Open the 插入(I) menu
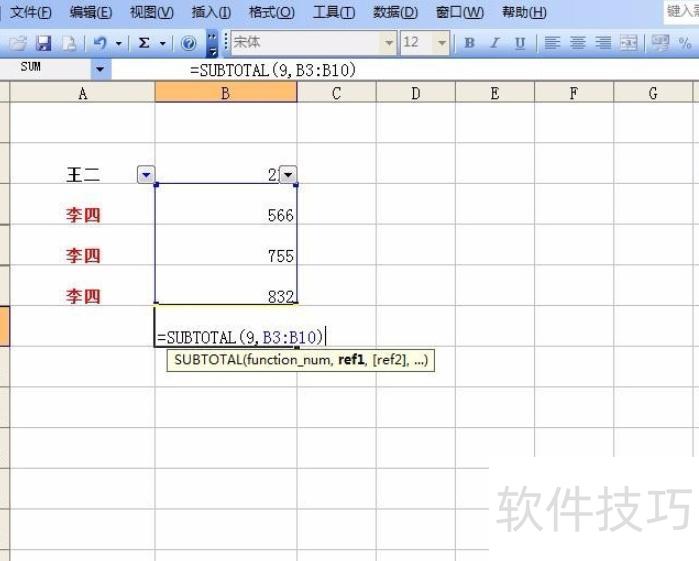 coord(211,12)
